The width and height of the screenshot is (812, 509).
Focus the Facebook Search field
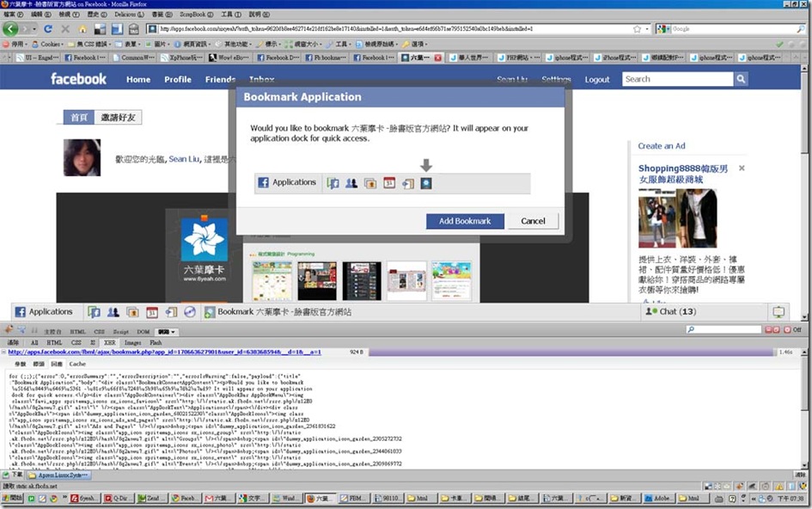point(678,79)
